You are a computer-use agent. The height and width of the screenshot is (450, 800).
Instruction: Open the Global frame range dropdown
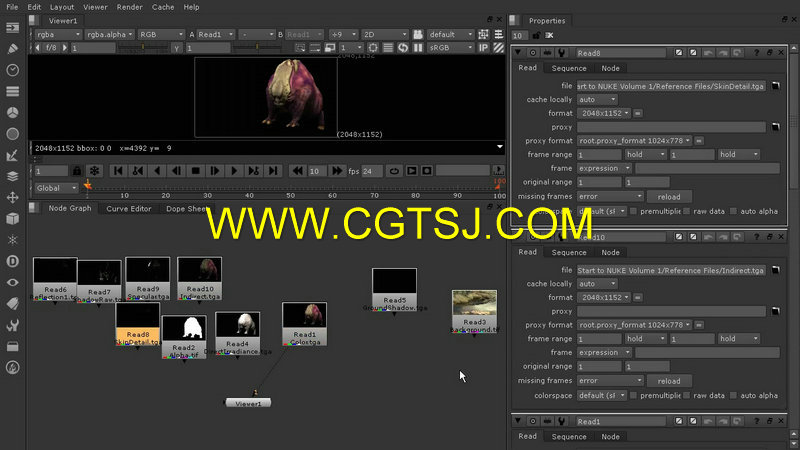[x=56, y=188]
